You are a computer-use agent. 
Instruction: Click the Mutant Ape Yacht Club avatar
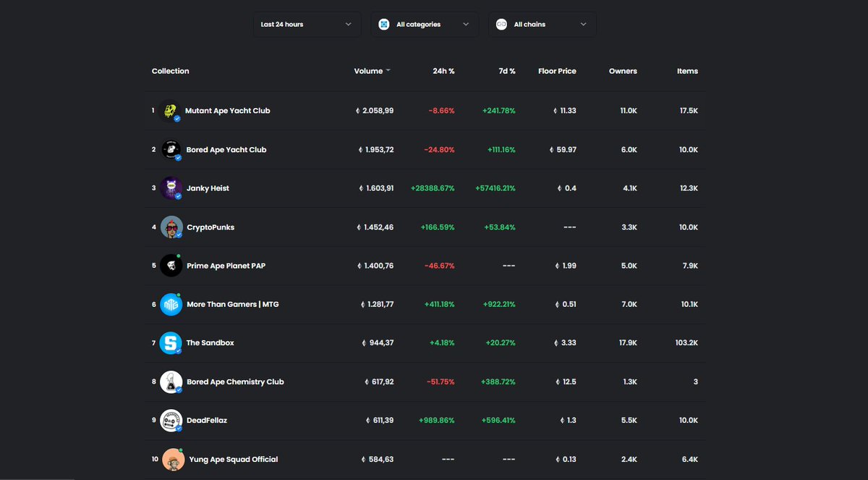click(x=171, y=111)
